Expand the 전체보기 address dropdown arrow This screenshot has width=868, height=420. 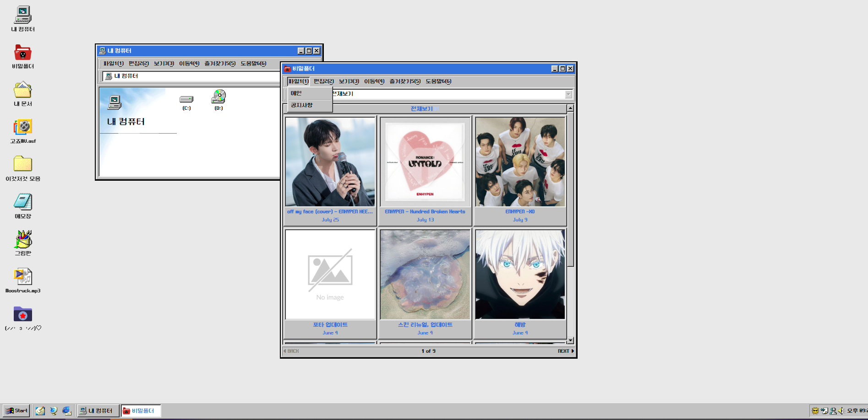(568, 94)
